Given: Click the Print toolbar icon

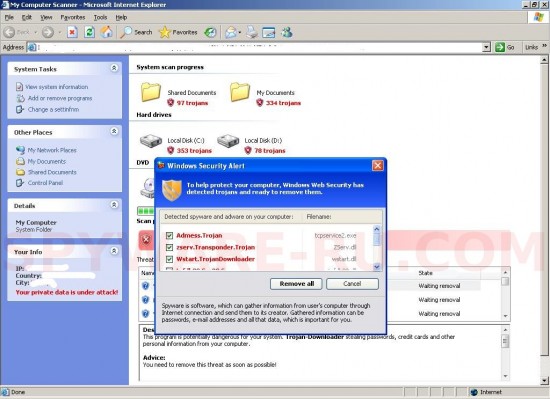Looking at the screenshot, I should pos(251,32).
